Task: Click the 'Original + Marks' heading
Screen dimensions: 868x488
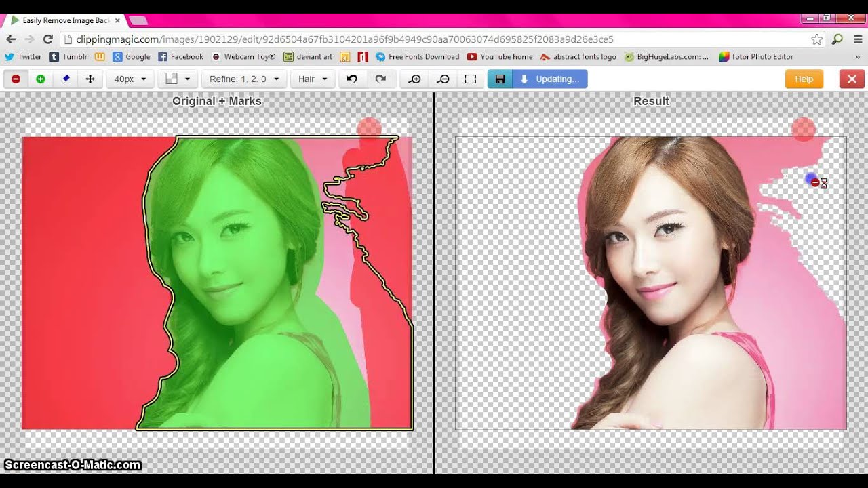Action: [217, 101]
